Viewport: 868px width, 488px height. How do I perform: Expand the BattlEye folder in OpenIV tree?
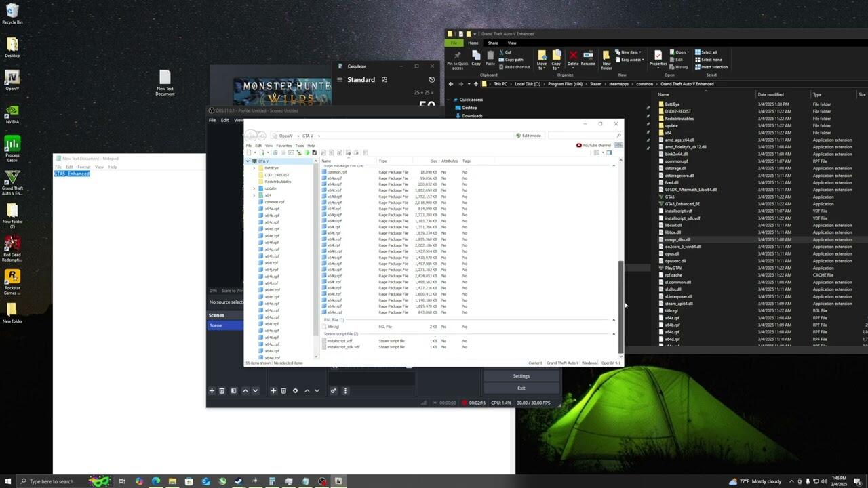(254, 168)
